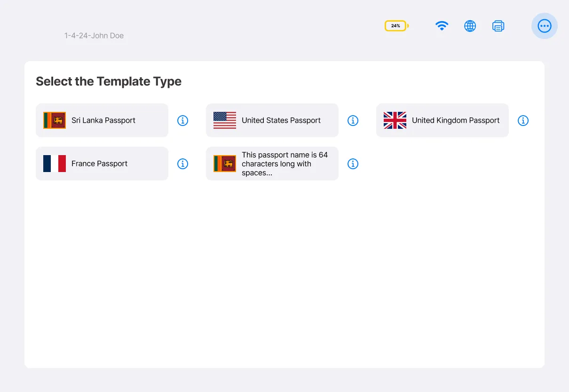Select the France Passport template
This screenshot has width=569, height=392.
[x=102, y=164]
